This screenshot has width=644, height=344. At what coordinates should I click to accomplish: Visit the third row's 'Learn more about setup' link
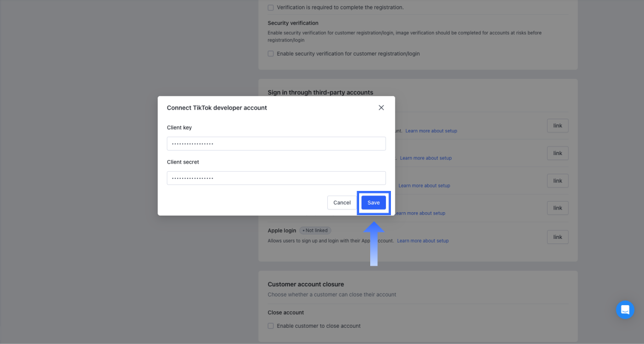(424, 186)
